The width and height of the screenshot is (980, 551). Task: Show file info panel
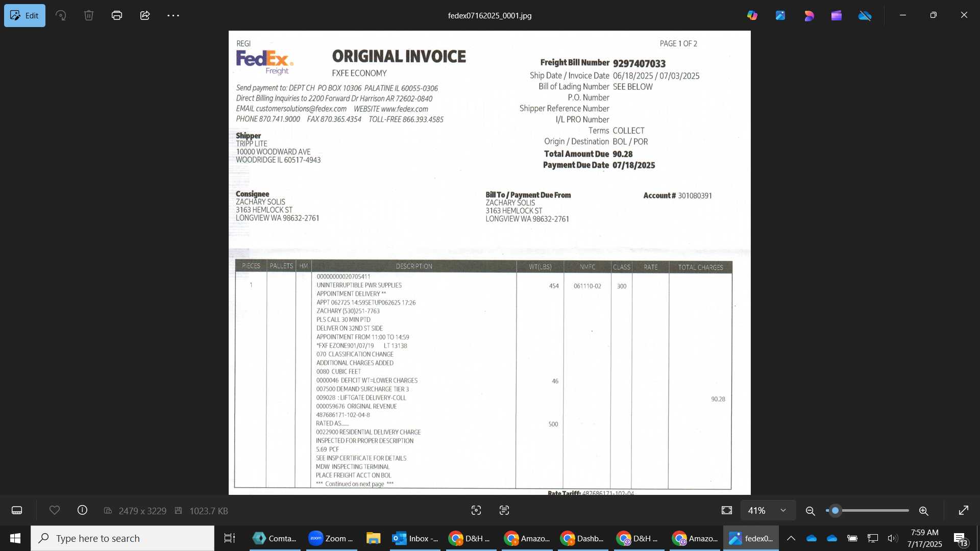click(x=82, y=510)
